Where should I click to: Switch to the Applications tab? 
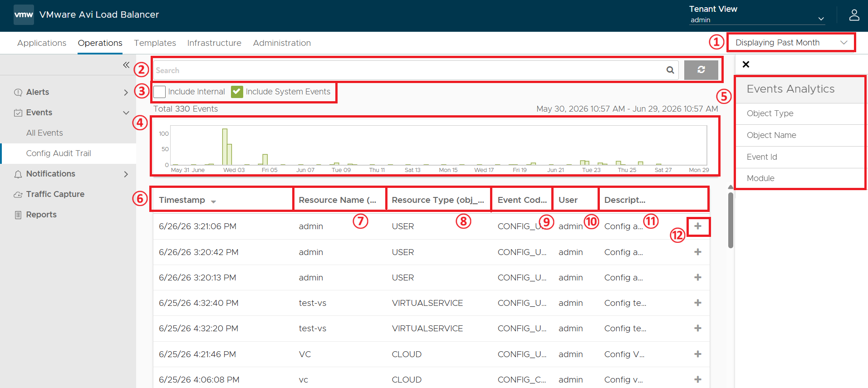pos(42,43)
